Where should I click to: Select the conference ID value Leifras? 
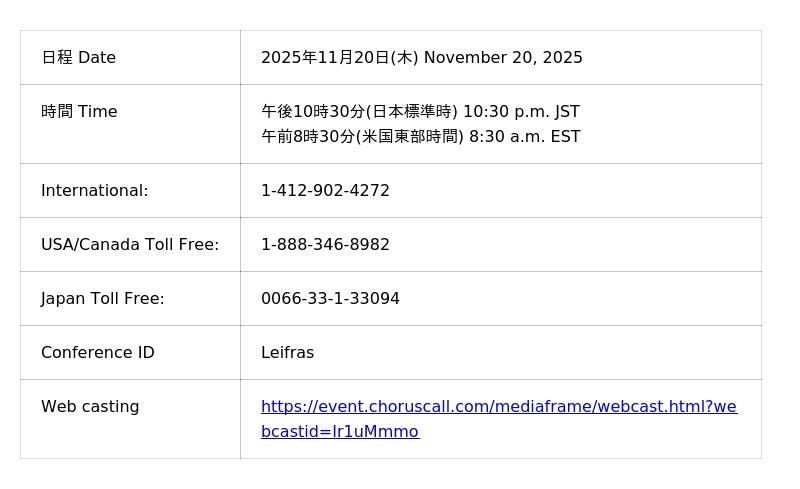[287, 353]
